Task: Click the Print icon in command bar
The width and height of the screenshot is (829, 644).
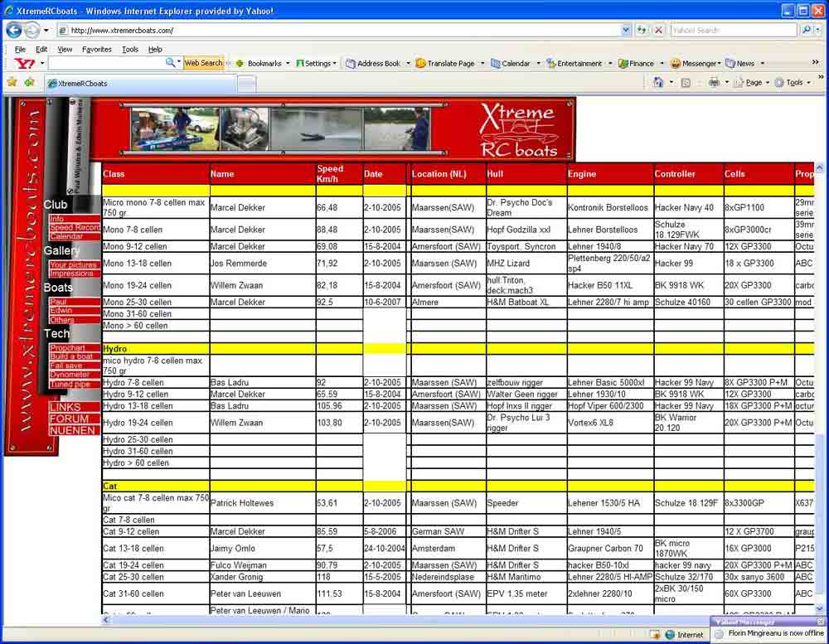Action: pos(714,82)
